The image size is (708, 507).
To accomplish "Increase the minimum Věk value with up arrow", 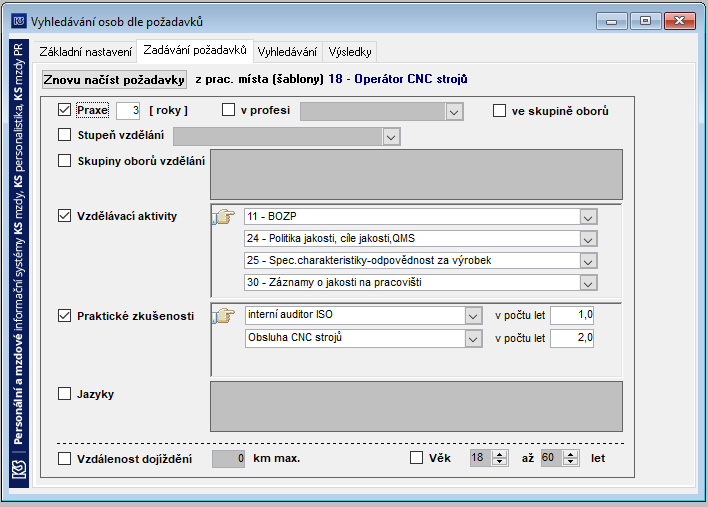I will 499,455.
